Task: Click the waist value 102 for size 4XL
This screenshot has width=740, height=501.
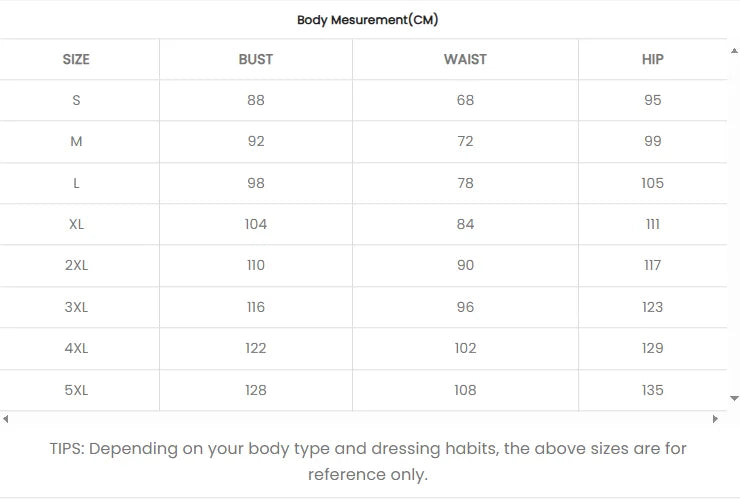Action: [x=465, y=348]
